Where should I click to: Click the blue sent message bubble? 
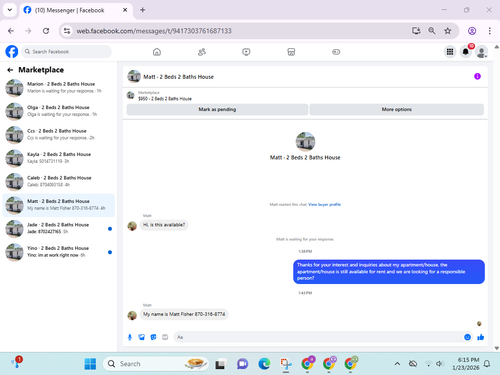click(x=389, y=272)
